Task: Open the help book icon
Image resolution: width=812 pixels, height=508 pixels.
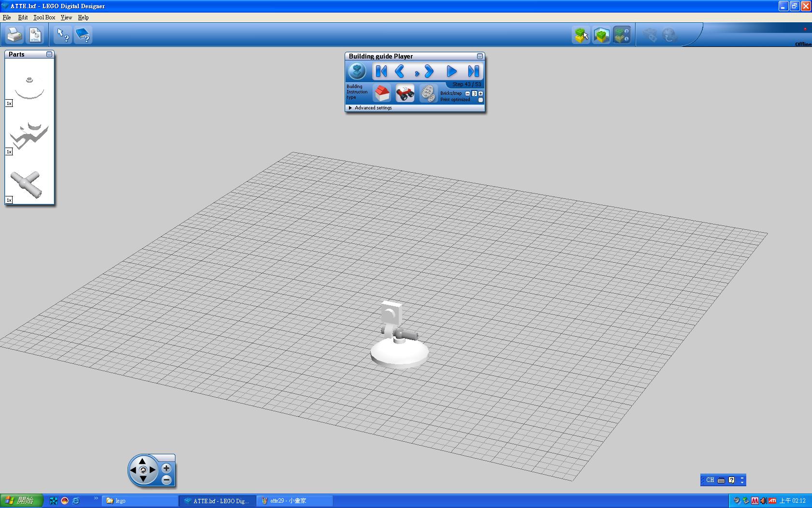Action: 83,35
